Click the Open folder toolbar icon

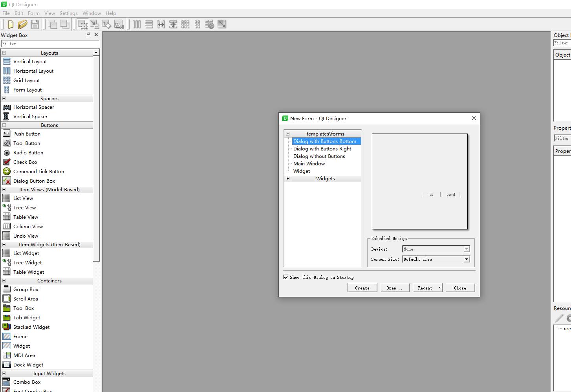click(22, 24)
